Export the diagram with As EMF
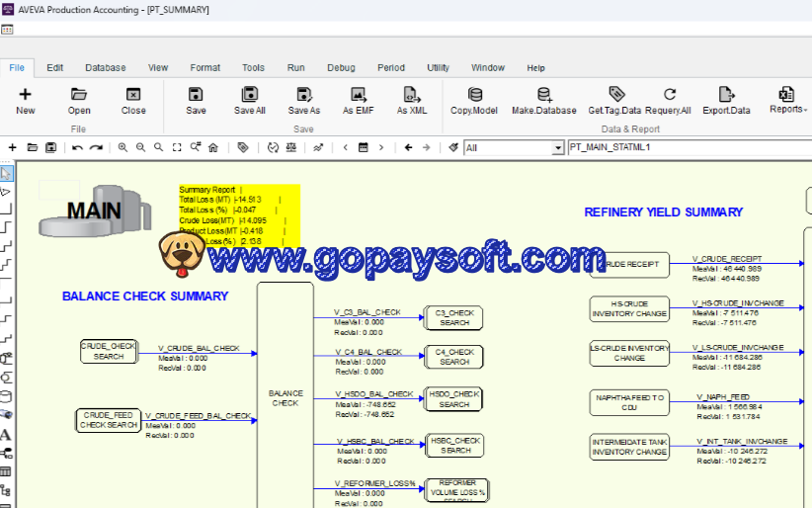 (x=358, y=95)
